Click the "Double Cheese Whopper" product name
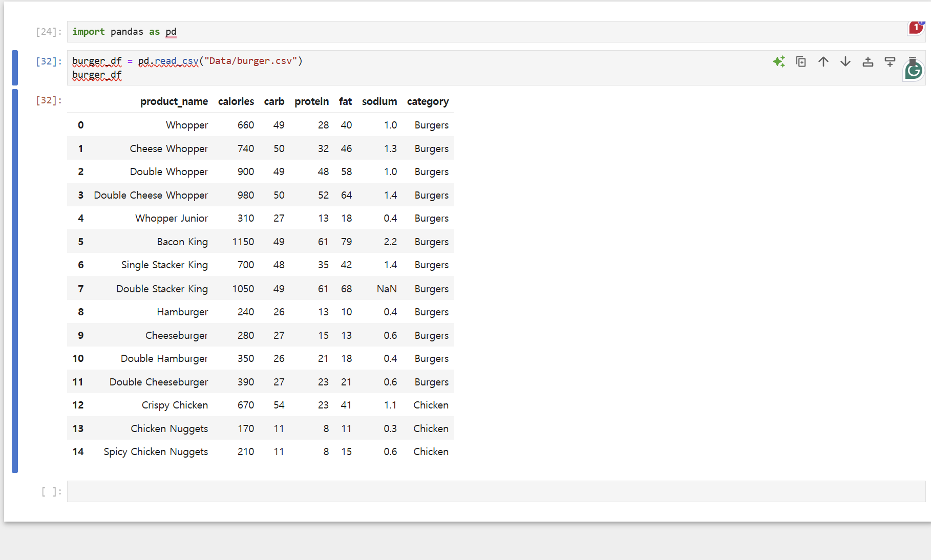The height and width of the screenshot is (560, 931). coord(151,195)
